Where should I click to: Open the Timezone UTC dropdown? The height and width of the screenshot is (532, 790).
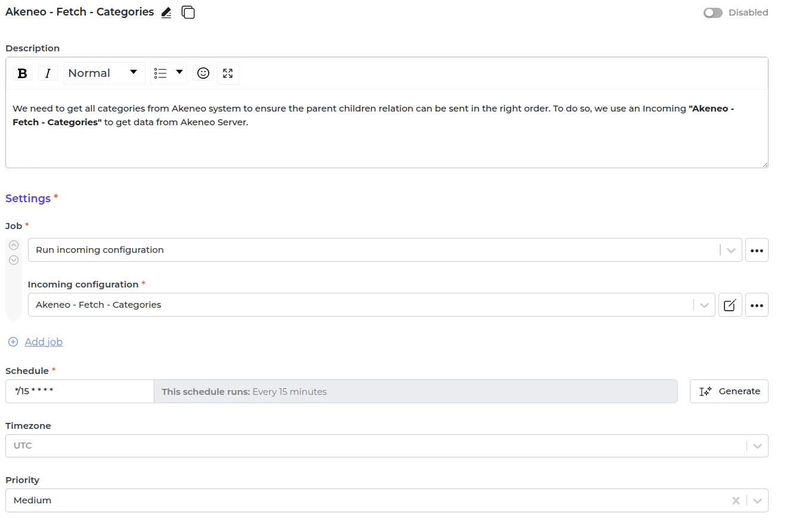click(386, 446)
